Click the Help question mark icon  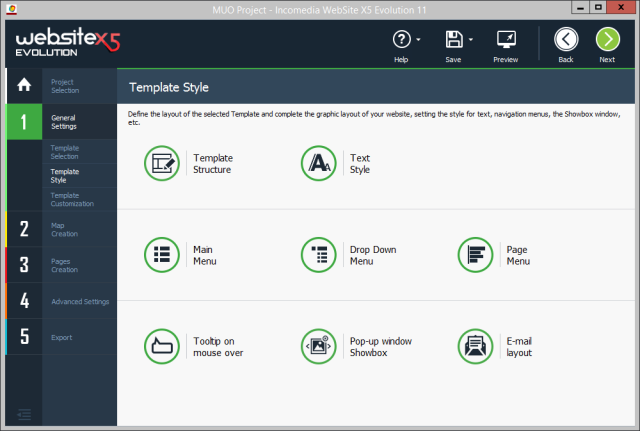[401, 40]
